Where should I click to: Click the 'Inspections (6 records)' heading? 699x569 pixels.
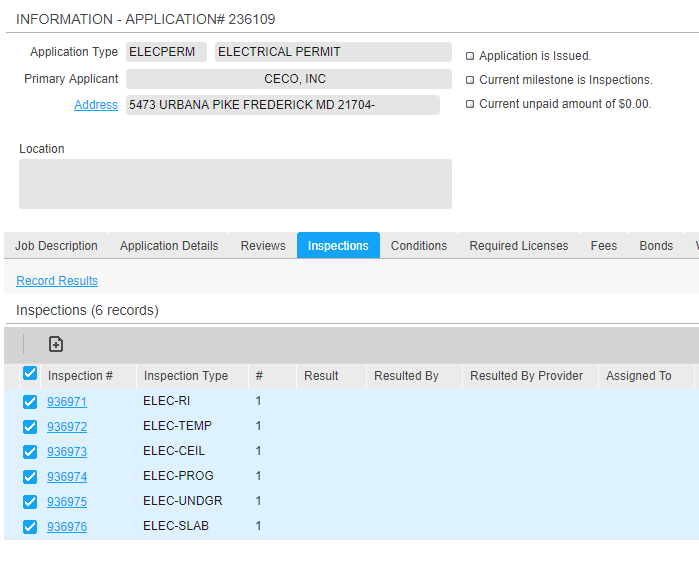coord(87,310)
